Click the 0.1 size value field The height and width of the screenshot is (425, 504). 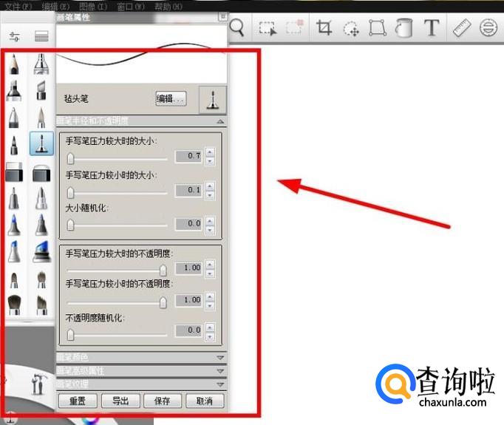click(188, 190)
